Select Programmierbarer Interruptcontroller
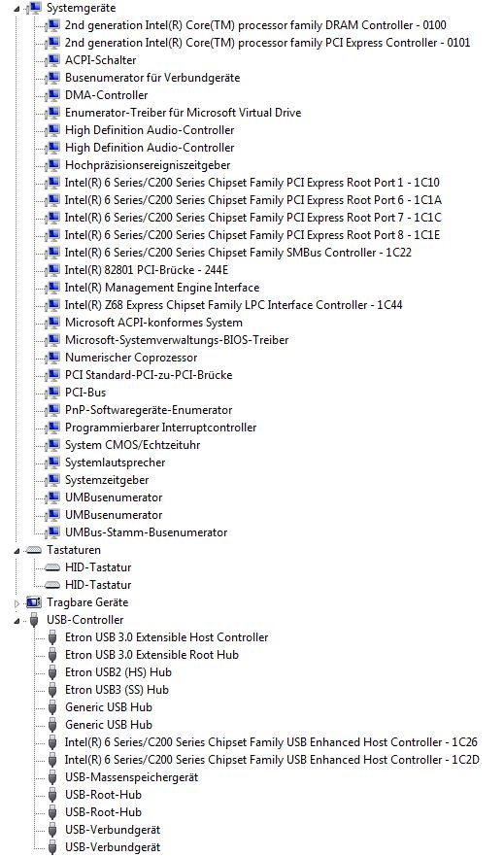 pyautogui.click(x=160, y=428)
